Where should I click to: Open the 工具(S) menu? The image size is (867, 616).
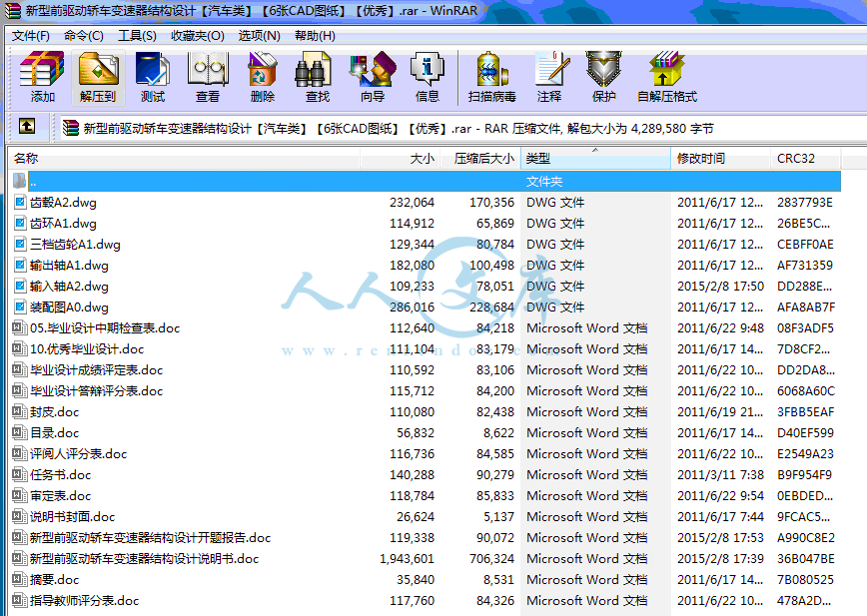click(x=137, y=36)
